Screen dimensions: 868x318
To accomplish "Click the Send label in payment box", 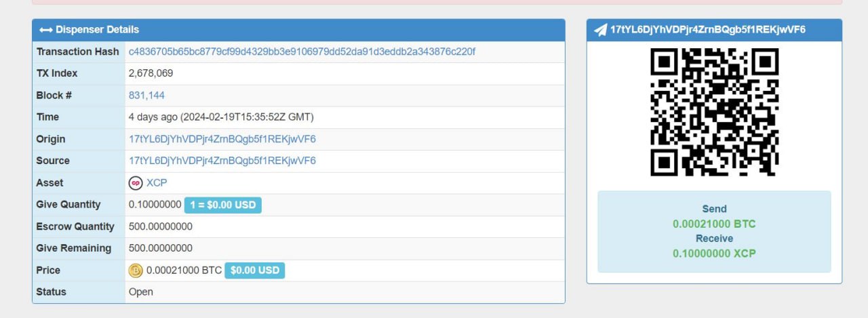I will click(714, 209).
